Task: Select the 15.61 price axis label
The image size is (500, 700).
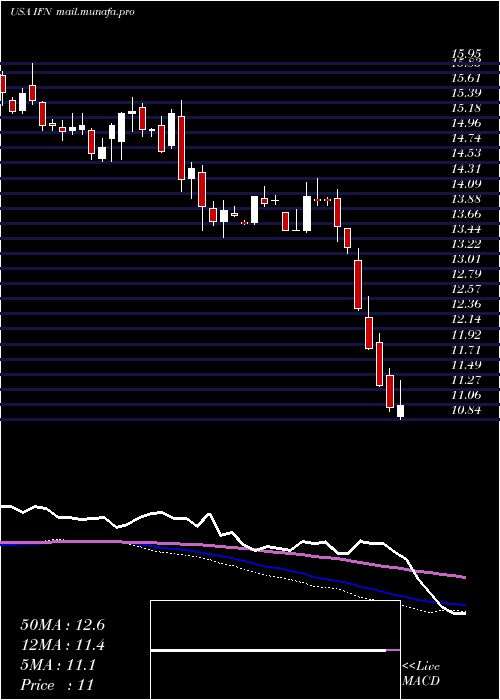Action: coord(466,78)
